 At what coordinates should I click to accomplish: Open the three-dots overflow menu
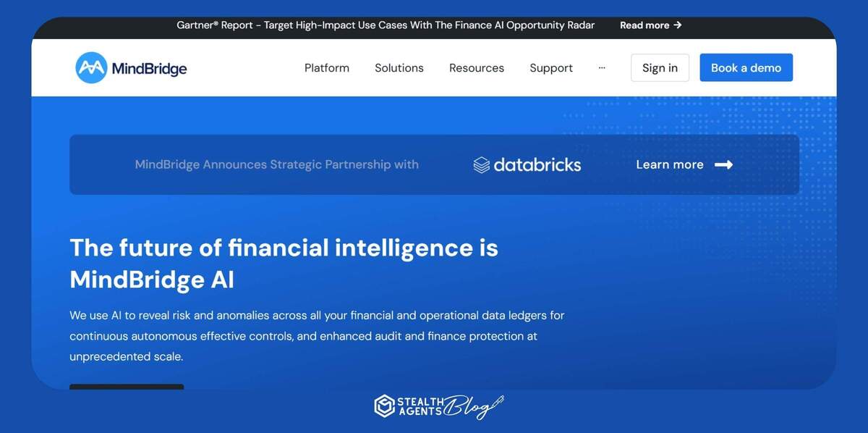602,67
